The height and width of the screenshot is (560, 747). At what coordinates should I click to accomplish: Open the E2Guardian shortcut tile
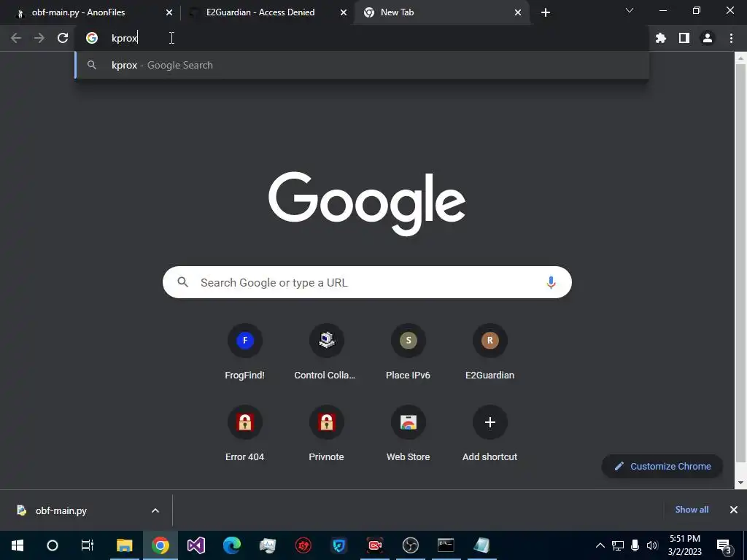pyautogui.click(x=489, y=351)
